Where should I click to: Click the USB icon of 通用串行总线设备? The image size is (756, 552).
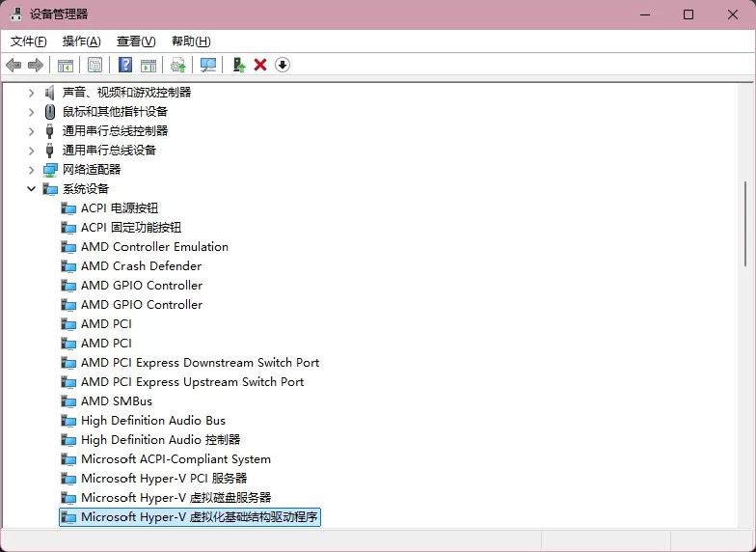pos(49,151)
